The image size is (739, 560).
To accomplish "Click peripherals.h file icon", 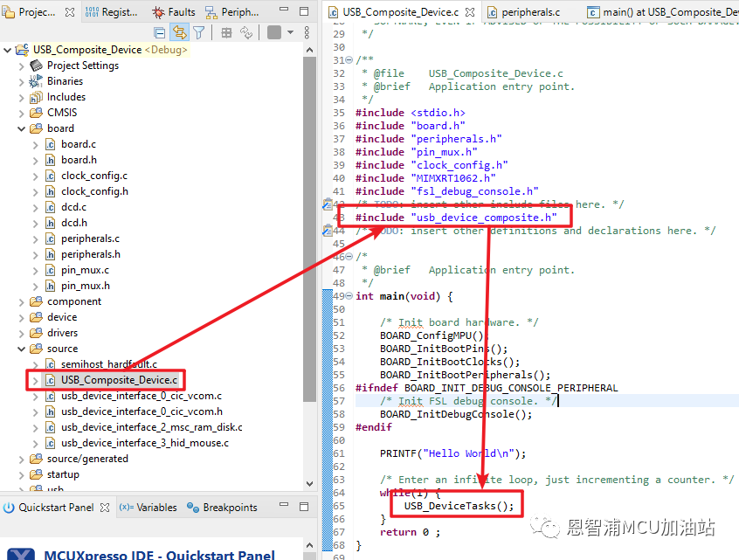I will pyautogui.click(x=51, y=254).
